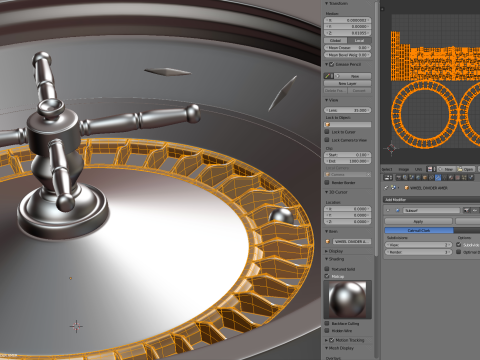This screenshot has height=360, width=480.
Task: Enable the Lock to Cursor checkbox
Action: pyautogui.click(x=327, y=132)
